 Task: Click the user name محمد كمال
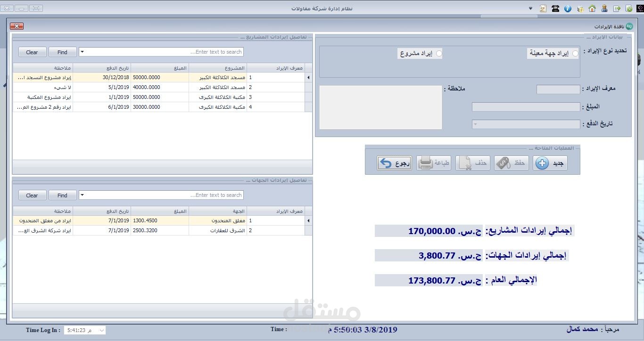[x=583, y=330]
